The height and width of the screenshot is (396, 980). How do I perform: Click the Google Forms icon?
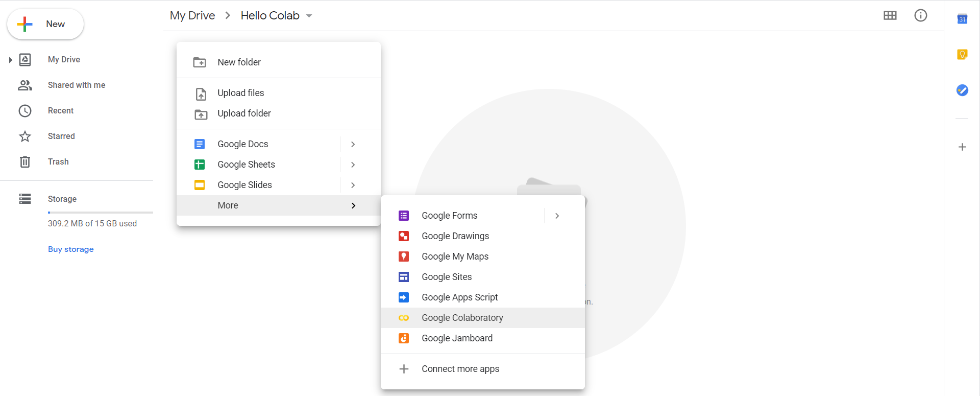click(x=404, y=216)
